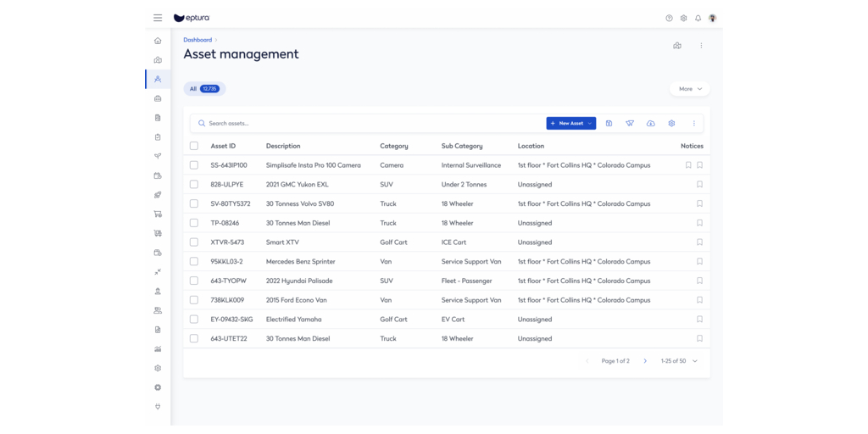868x434 pixels.
Task: Go to Home in the sidebar
Action: click(x=158, y=41)
